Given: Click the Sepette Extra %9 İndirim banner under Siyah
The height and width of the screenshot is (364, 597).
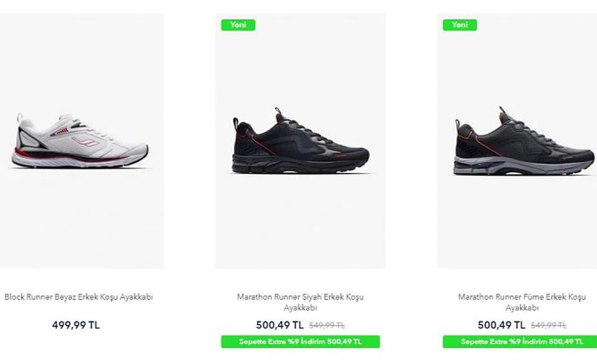Looking at the screenshot, I should point(300,342).
